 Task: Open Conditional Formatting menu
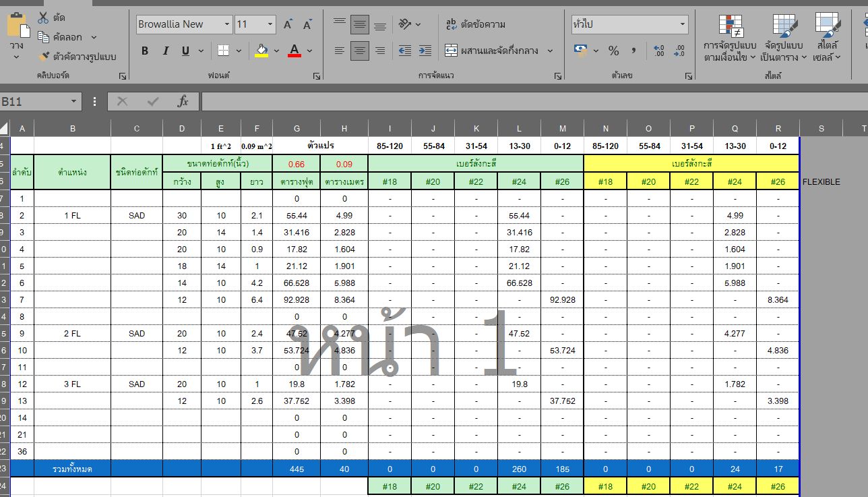tap(730, 38)
